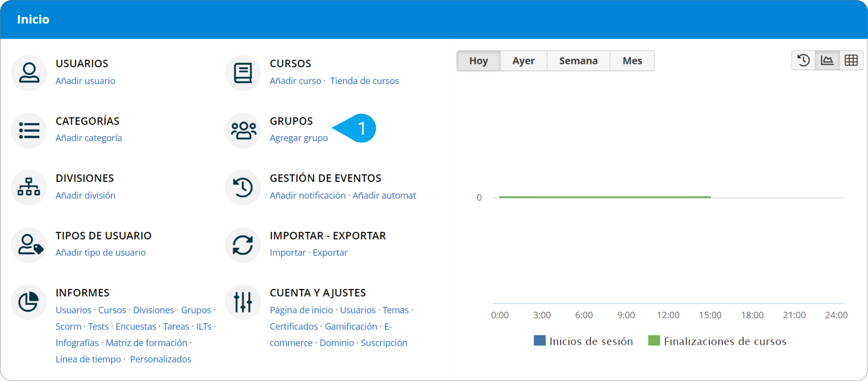Image resolution: width=868 pixels, height=381 pixels.
Task: Open the Dominio settings link
Action: tap(337, 343)
